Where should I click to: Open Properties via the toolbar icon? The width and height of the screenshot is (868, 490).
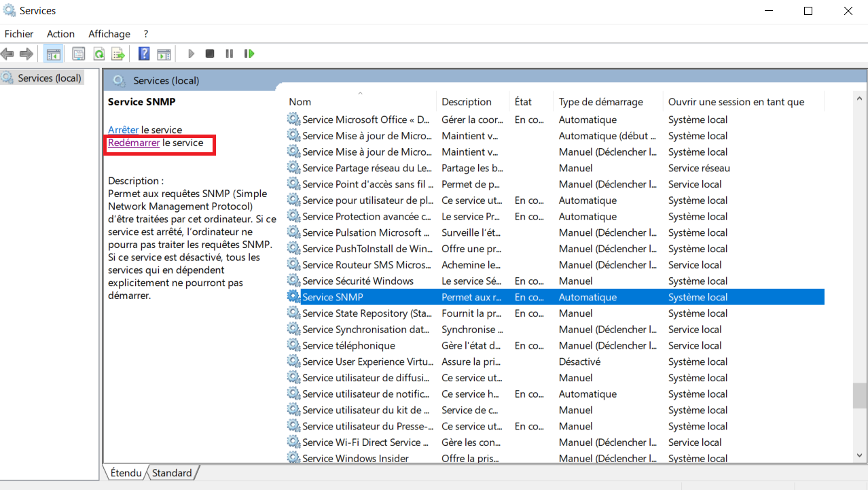79,54
